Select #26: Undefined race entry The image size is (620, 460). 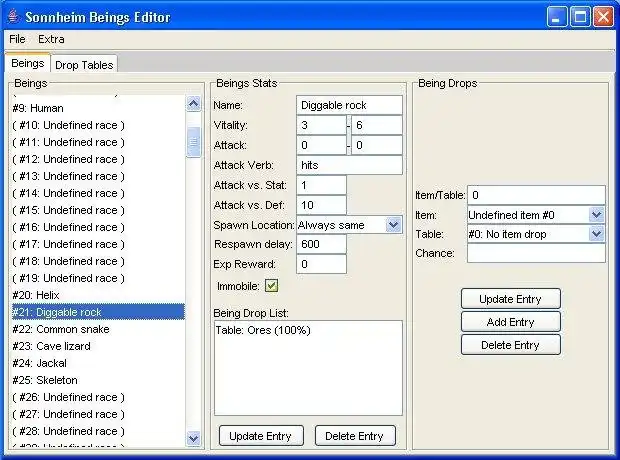(x=98, y=397)
